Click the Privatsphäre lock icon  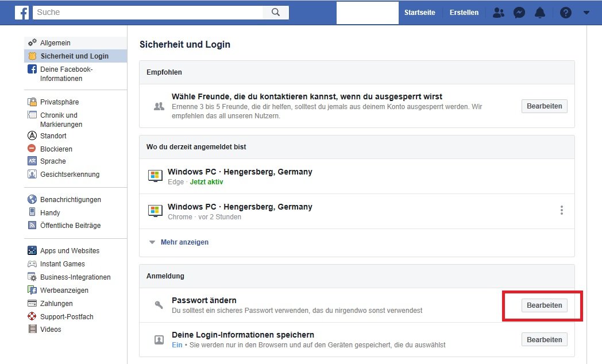[x=32, y=102]
